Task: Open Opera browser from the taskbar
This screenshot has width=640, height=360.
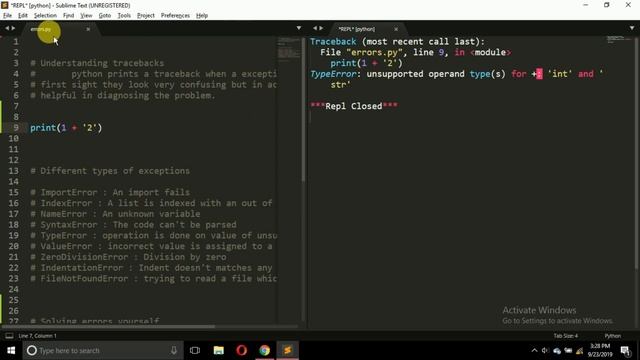Action: click(x=242, y=350)
